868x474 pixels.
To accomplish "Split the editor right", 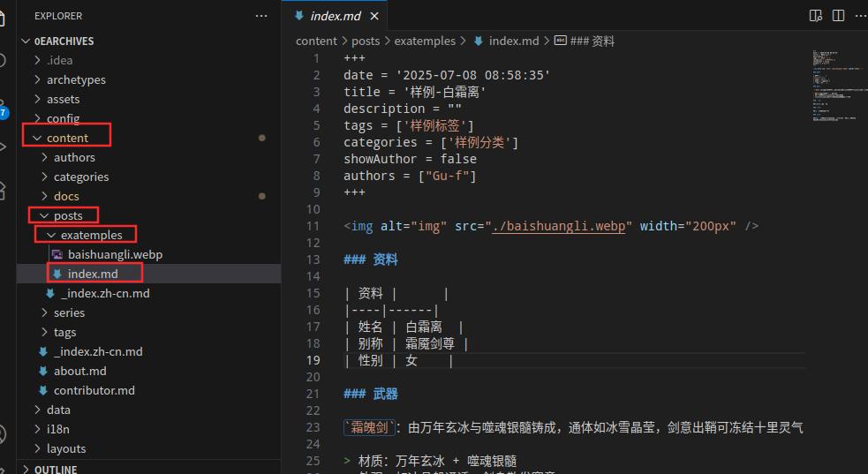I will point(839,16).
